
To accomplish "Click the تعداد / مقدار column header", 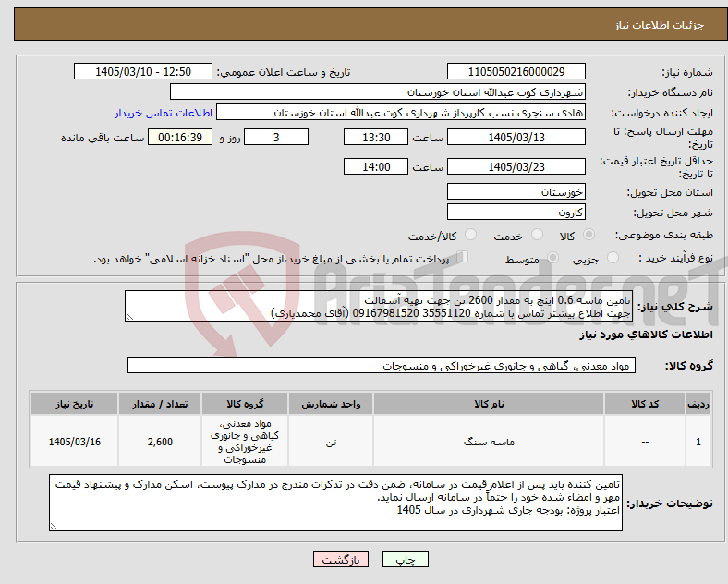I will pos(160,404).
